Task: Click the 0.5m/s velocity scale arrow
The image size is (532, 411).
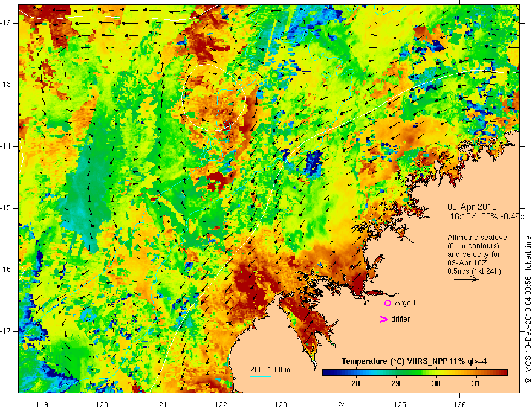Action: pos(466,279)
